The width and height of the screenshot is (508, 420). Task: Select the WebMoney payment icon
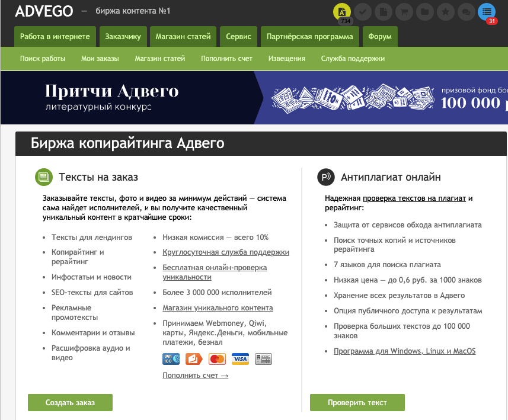click(x=171, y=359)
